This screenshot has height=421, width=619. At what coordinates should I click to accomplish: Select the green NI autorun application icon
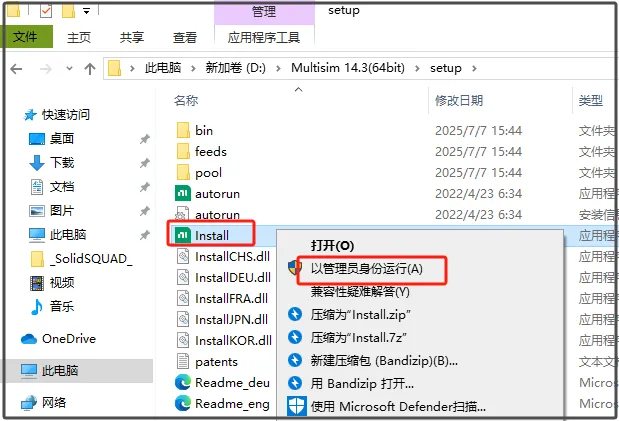pyautogui.click(x=182, y=194)
